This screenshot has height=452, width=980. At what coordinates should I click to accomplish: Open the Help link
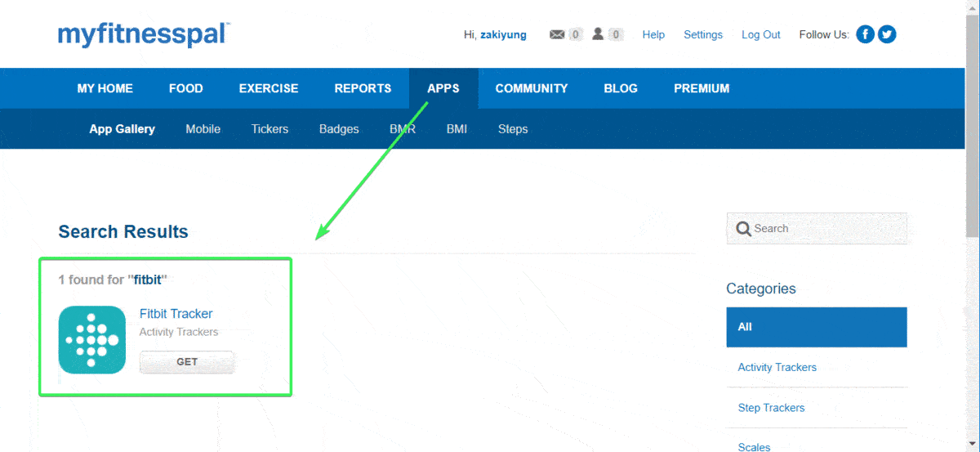[653, 34]
